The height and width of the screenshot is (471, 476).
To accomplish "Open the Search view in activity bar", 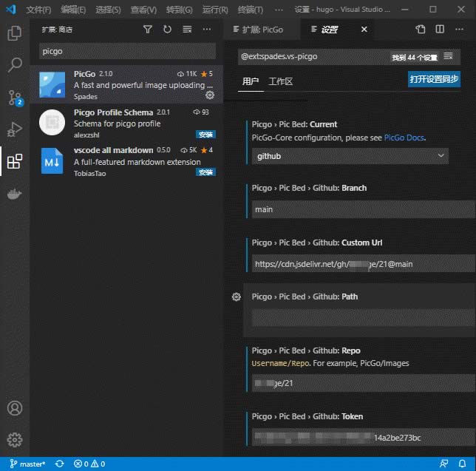I will coord(14,65).
